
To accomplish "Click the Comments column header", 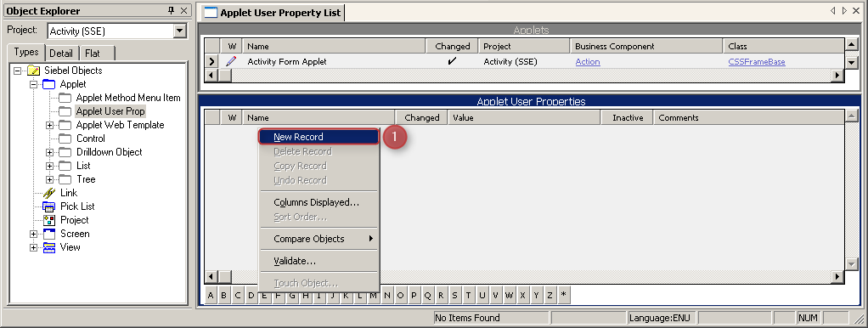I will point(749,117).
